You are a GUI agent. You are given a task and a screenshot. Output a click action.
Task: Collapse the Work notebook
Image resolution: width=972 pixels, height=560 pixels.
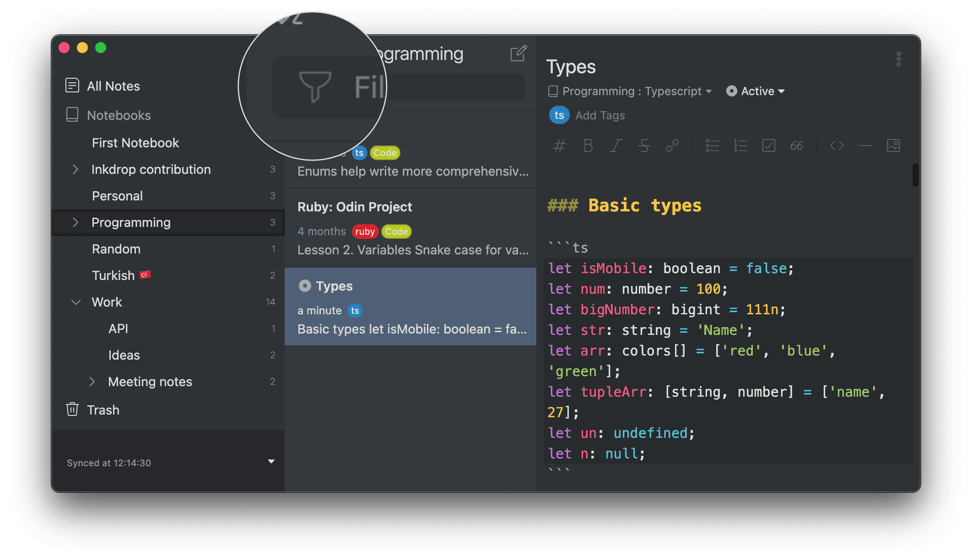click(76, 302)
